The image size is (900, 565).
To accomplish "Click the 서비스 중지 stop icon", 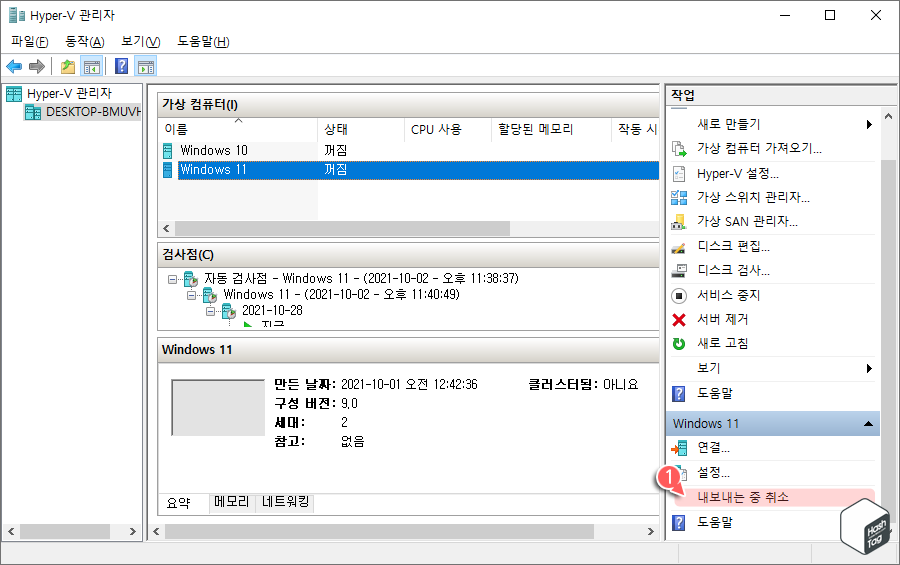I will [679, 296].
